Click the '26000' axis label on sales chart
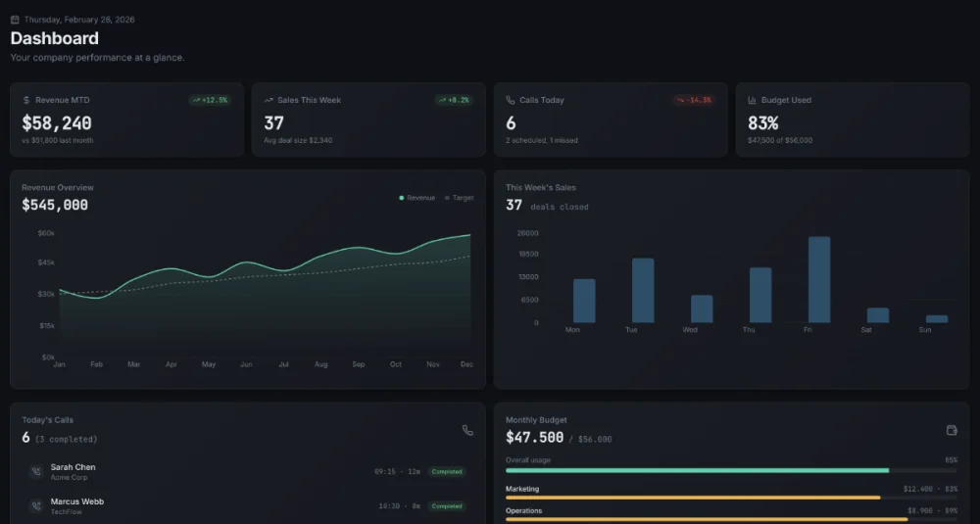This screenshot has height=524, width=980. pyautogui.click(x=527, y=233)
